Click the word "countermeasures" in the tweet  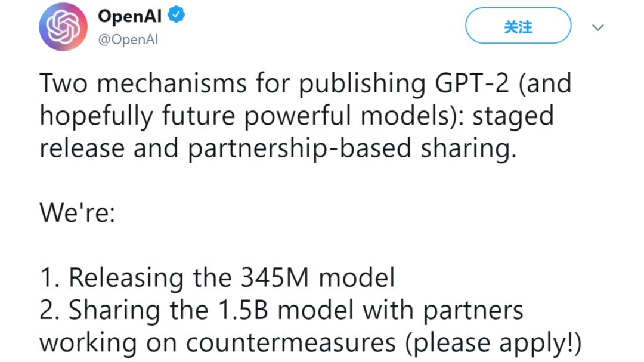(290, 343)
